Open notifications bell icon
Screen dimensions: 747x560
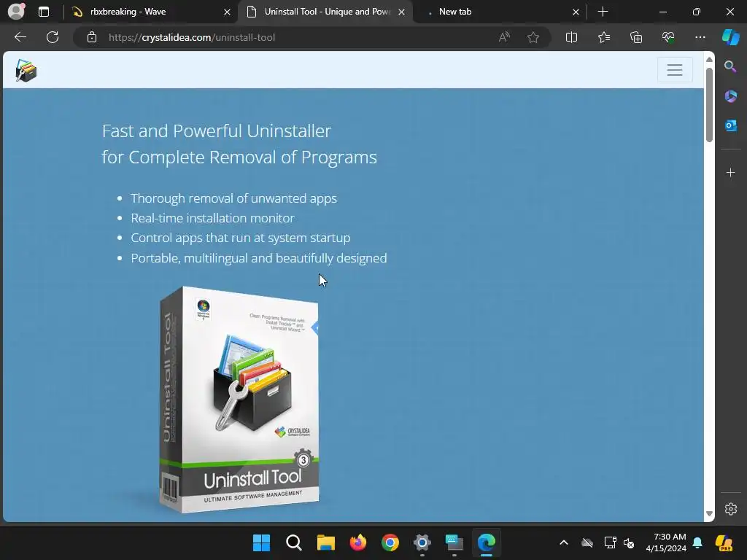coord(697,542)
